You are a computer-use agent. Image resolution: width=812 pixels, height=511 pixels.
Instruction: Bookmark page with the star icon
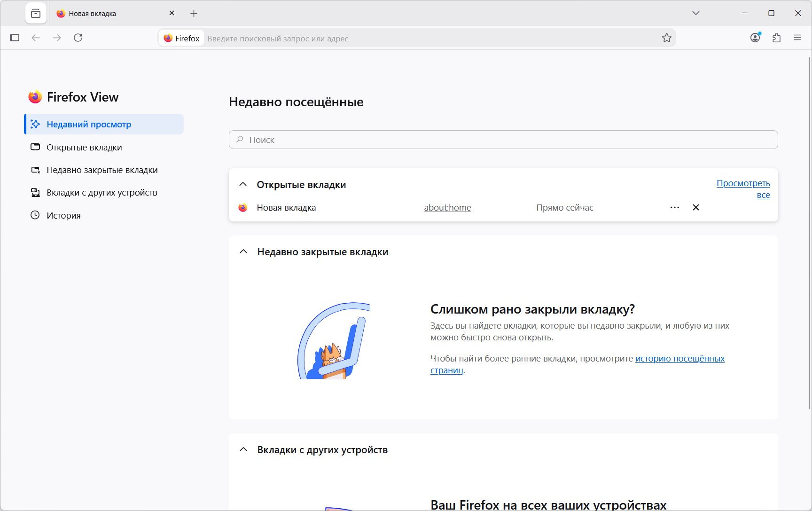(x=667, y=38)
